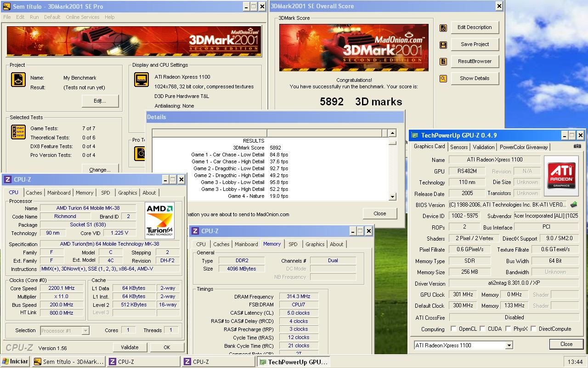This screenshot has height=368, width=588.
Task: Switch to SPD tab in CPU-Z memory window
Action: [x=293, y=244]
